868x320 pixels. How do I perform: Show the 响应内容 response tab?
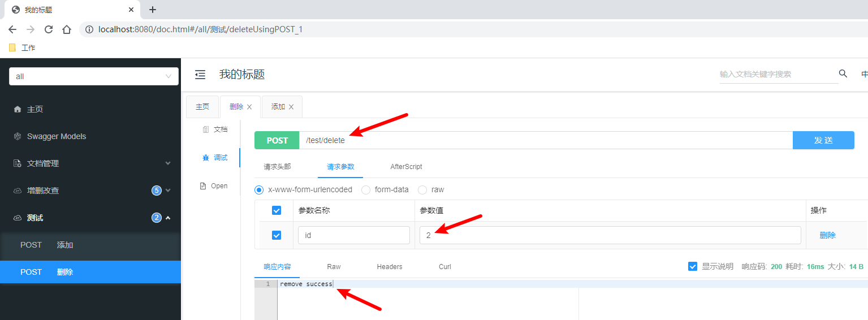pos(277,266)
